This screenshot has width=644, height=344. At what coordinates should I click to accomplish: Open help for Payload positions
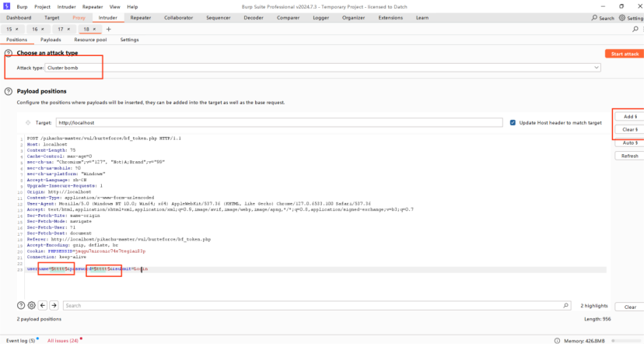pyautogui.click(x=9, y=91)
